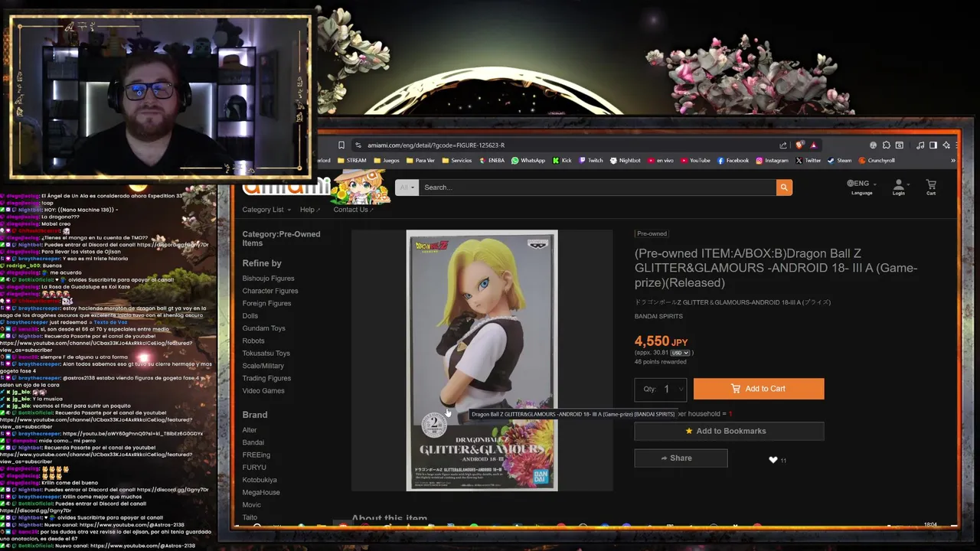Image resolution: width=980 pixels, height=551 pixels.
Task: Open the shopping Cart icon
Action: click(931, 187)
